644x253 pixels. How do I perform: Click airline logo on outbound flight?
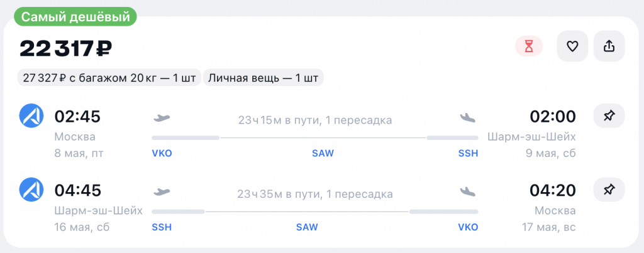[31, 116]
